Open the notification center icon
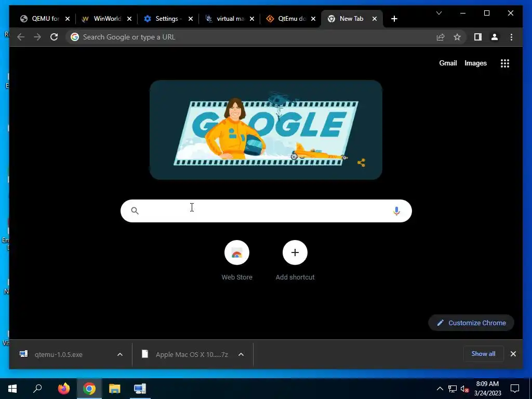Viewport: 532px width, 399px height. click(515, 389)
